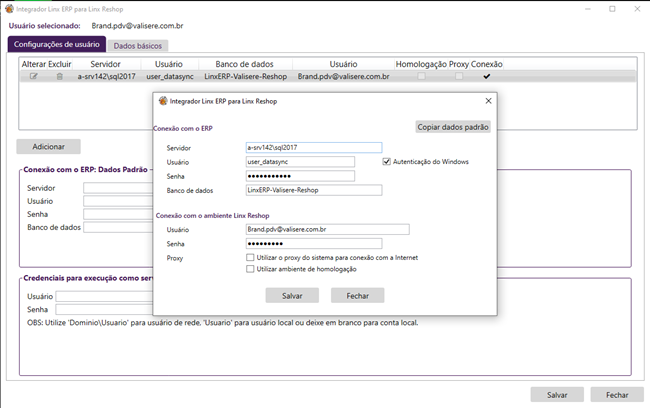
Task: Click the Excluir column header
Action: coord(60,64)
